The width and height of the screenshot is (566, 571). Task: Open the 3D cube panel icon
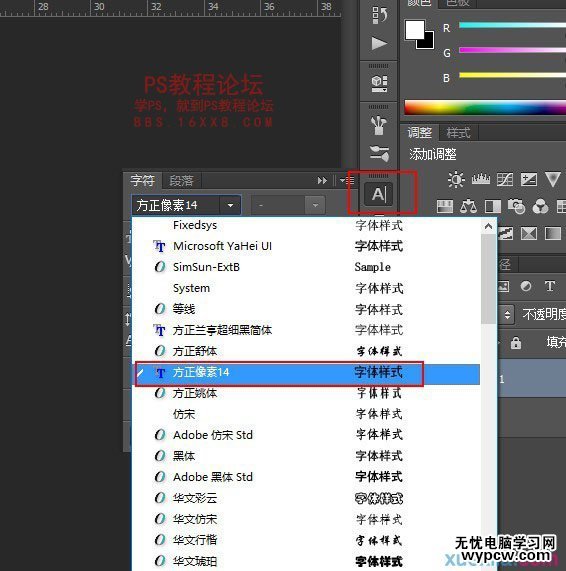click(x=379, y=83)
